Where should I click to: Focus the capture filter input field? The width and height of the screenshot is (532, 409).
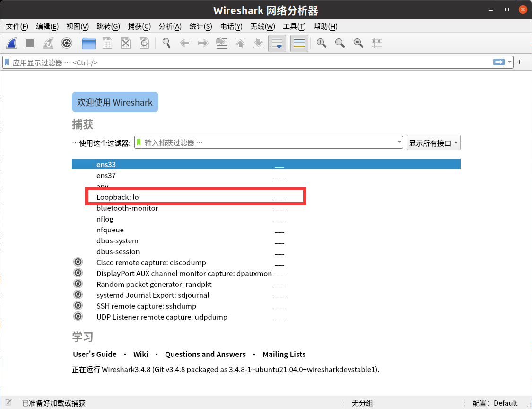pyautogui.click(x=269, y=142)
